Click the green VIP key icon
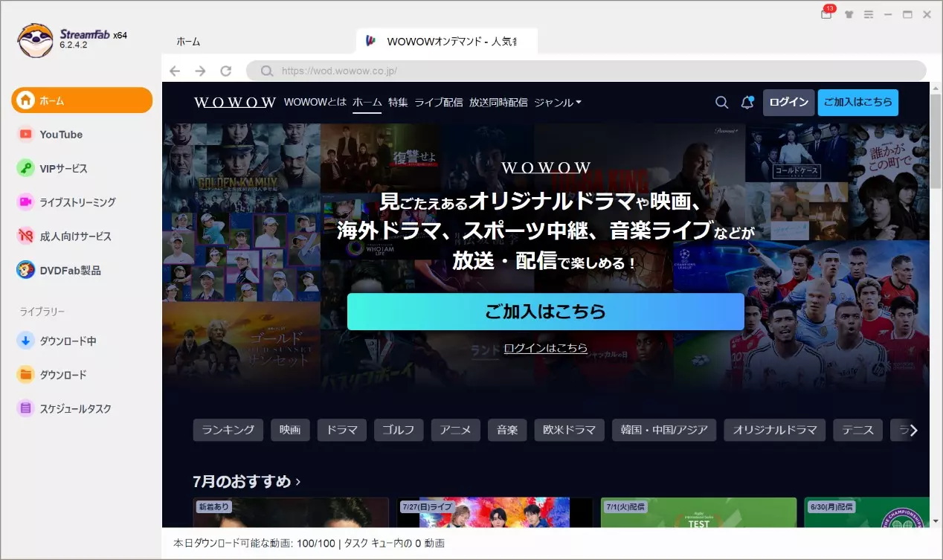The image size is (943, 560). coord(26,168)
